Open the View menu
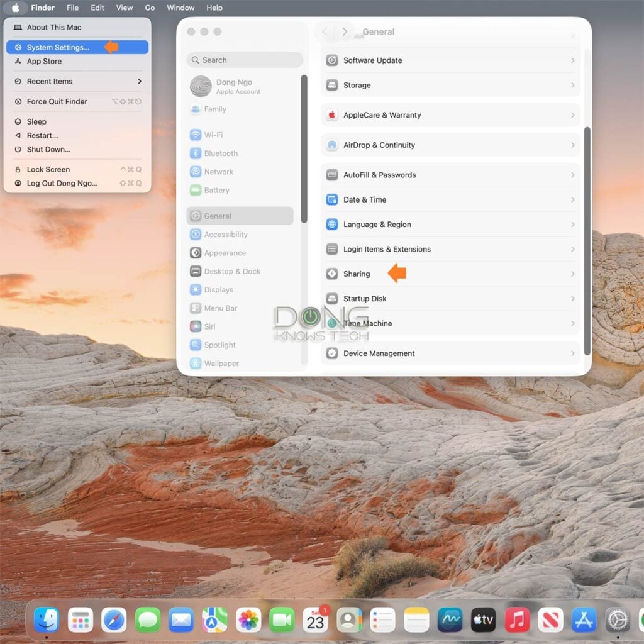Screen dimensions: 644x644 coord(124,8)
